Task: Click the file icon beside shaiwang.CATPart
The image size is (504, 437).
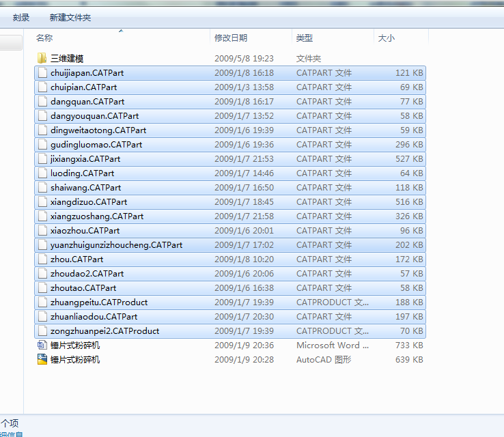Action: point(42,187)
